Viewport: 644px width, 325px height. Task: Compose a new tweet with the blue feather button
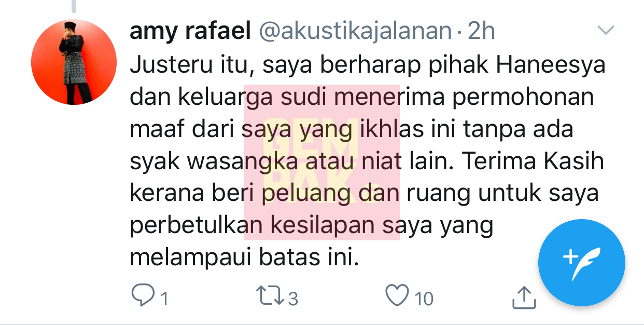(581, 263)
